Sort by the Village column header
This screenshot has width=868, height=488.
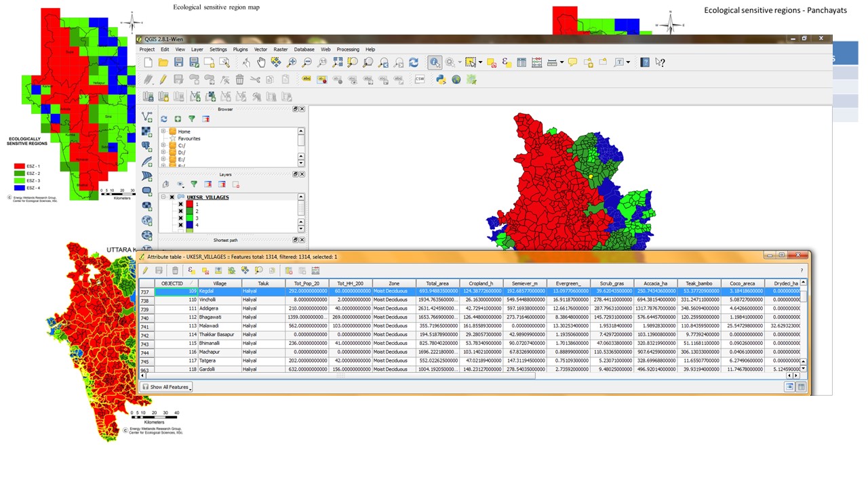(x=220, y=283)
